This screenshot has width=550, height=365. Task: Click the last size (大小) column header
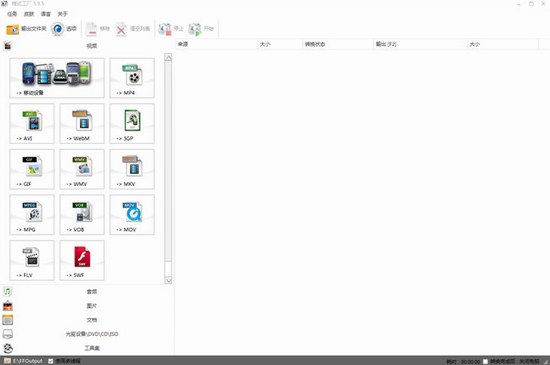point(503,44)
